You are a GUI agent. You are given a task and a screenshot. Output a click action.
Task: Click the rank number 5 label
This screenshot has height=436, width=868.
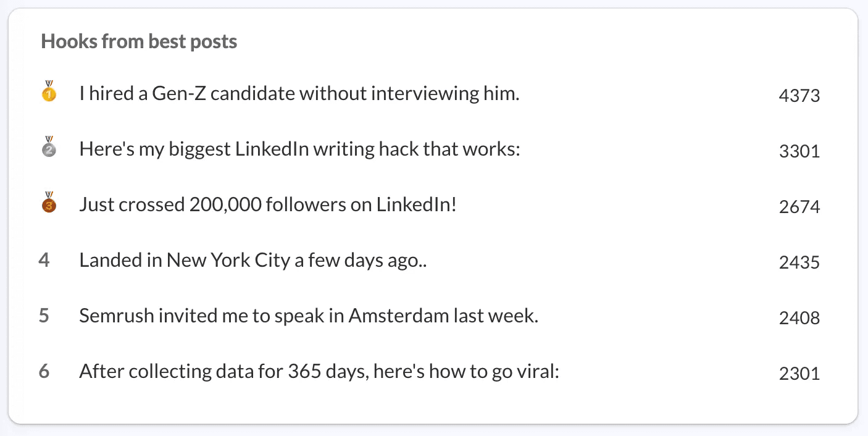44,316
